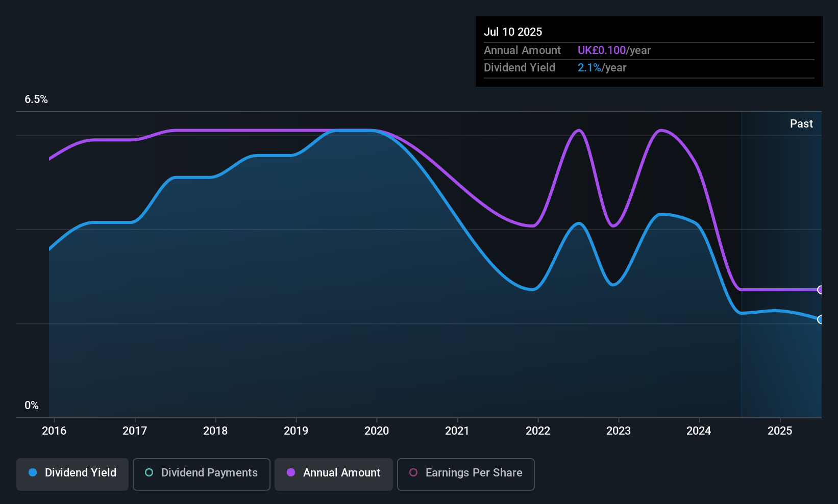This screenshot has height=504, width=838.
Task: Click the blue Dividend Yield legend dot
Action: (x=33, y=472)
